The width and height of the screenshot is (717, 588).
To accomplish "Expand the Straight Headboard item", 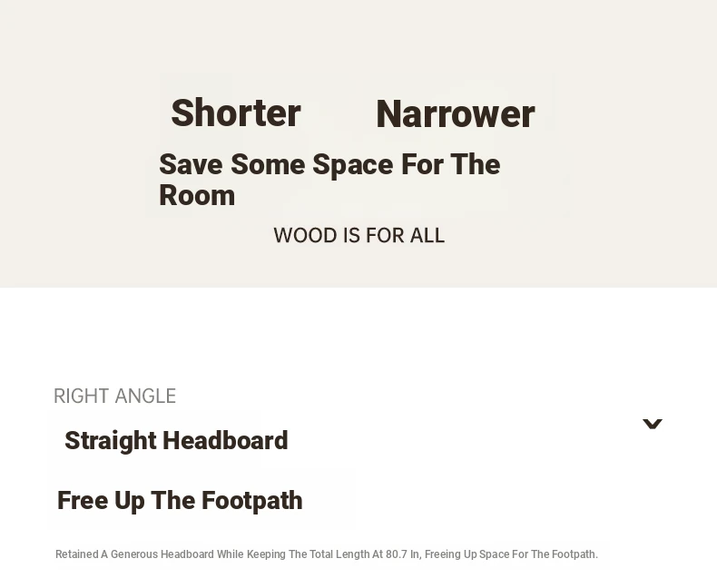I will [176, 441].
